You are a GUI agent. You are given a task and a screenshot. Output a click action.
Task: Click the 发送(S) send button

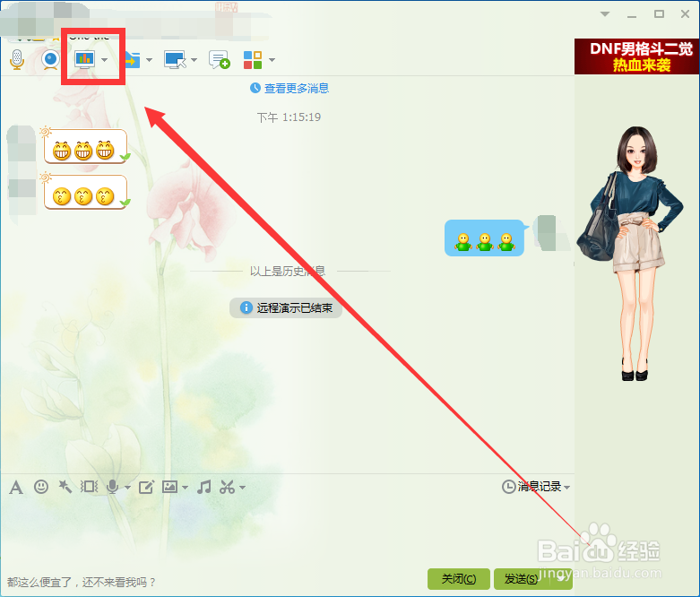point(522,579)
